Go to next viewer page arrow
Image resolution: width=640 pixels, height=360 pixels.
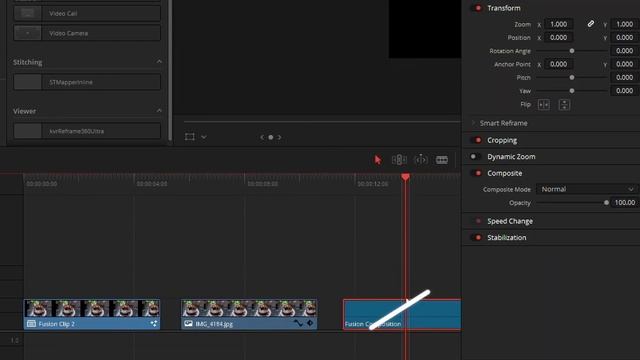280,138
